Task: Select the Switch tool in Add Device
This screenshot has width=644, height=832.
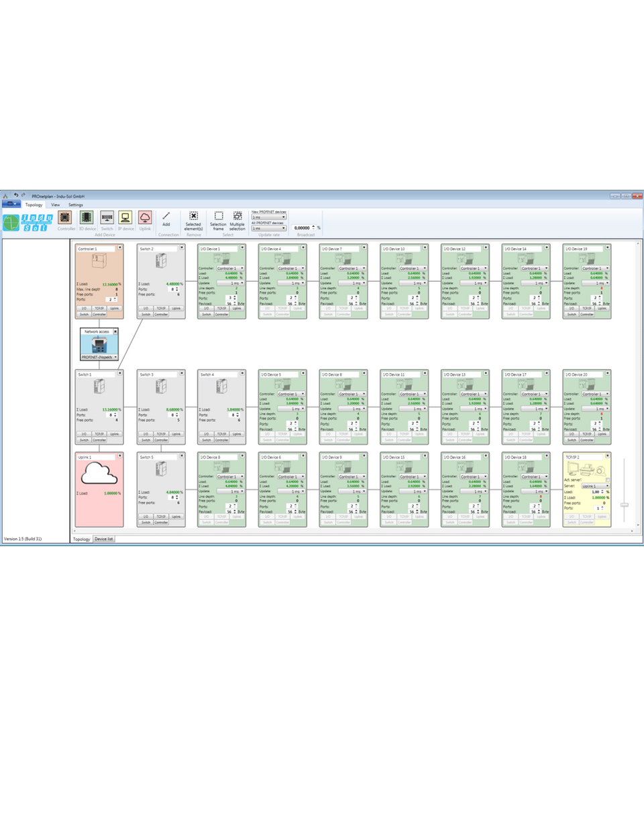Action: [x=107, y=218]
